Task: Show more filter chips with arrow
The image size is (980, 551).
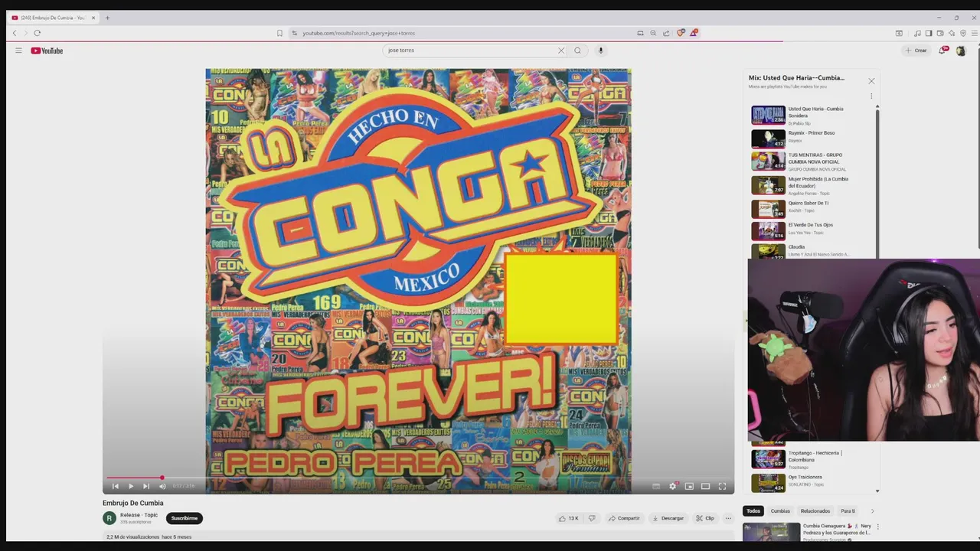Action: point(872,511)
